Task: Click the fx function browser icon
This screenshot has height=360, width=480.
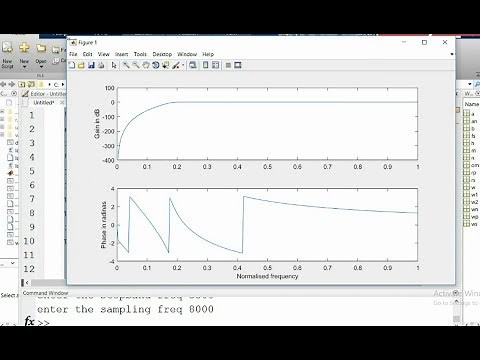Action: point(30,321)
